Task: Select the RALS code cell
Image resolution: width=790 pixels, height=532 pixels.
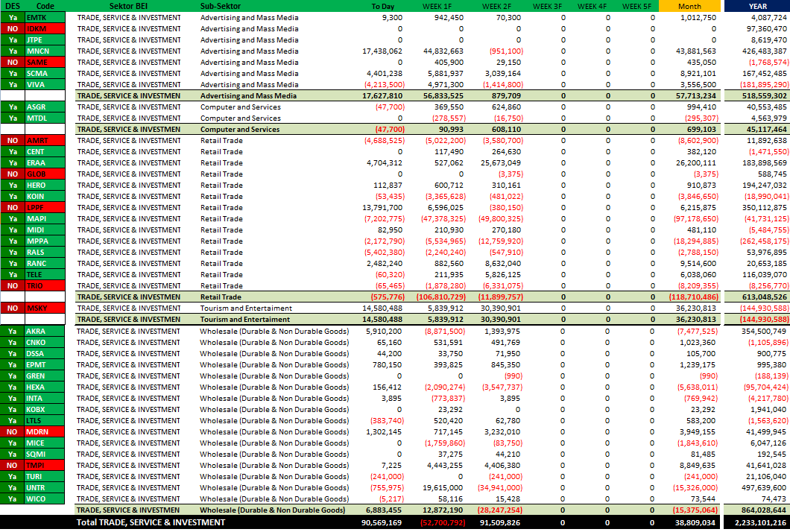Action: (x=45, y=252)
